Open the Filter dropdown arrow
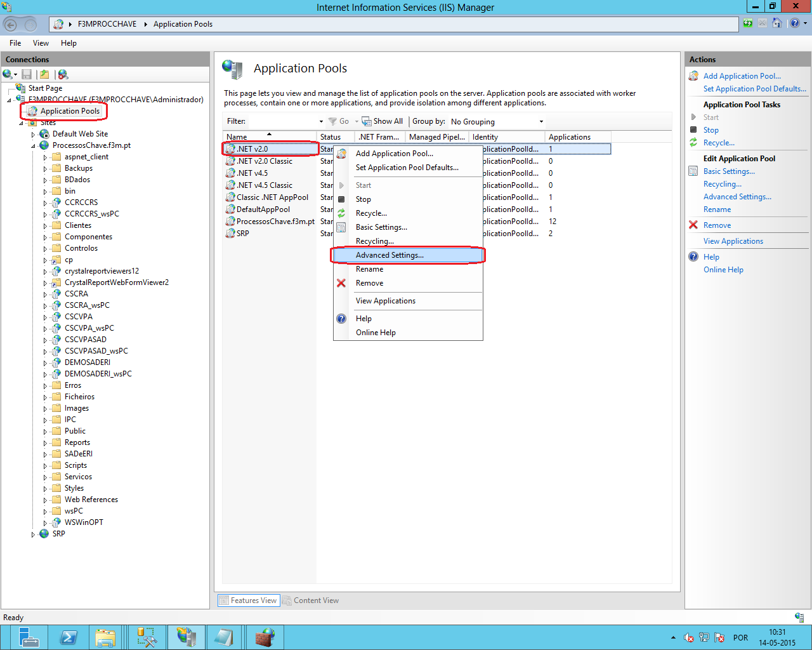The image size is (812, 650). (x=321, y=121)
